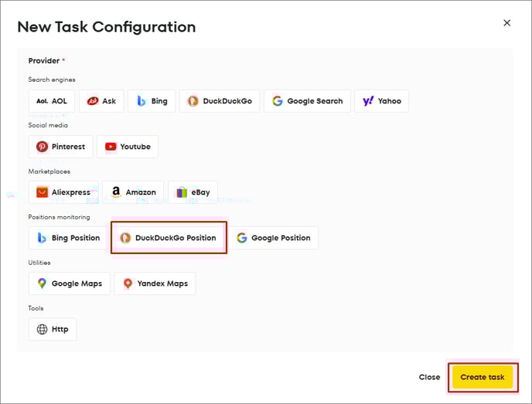Screen dimensions: 532x404
Task: Click the Provider field label
Action: coord(44,61)
